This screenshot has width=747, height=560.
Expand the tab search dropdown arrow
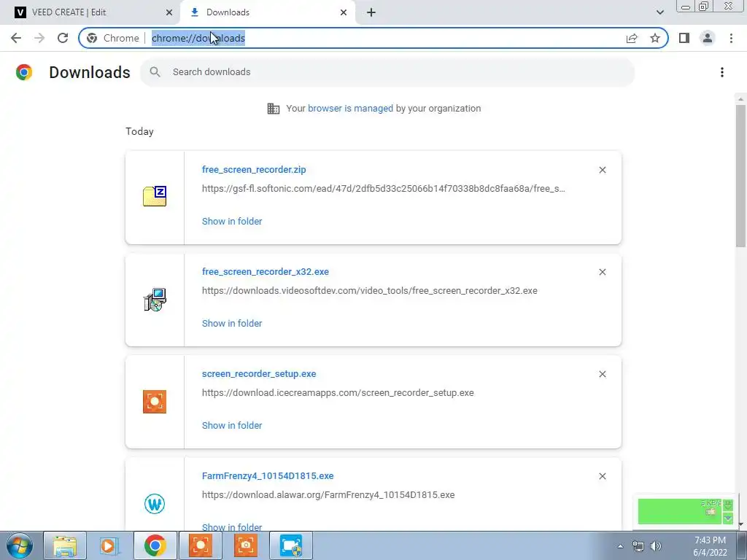pyautogui.click(x=659, y=12)
